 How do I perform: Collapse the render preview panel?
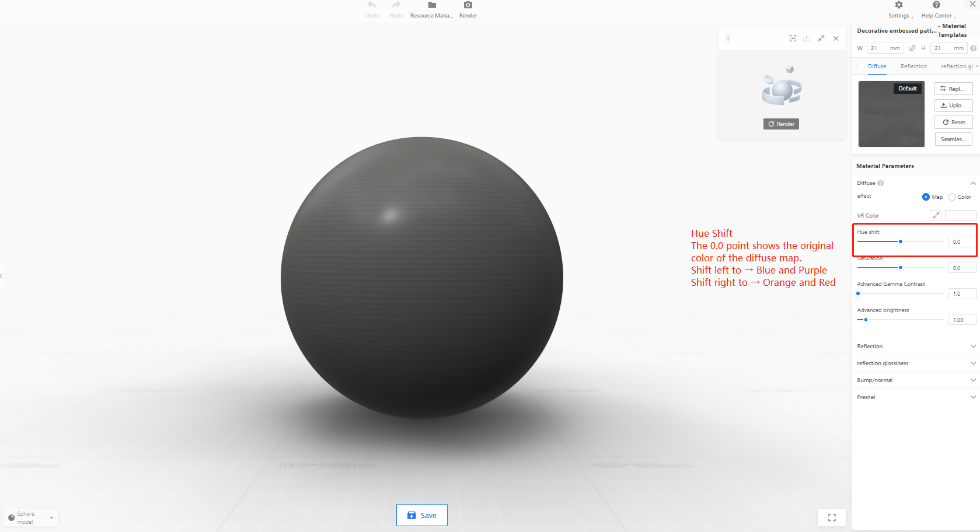[x=821, y=38]
